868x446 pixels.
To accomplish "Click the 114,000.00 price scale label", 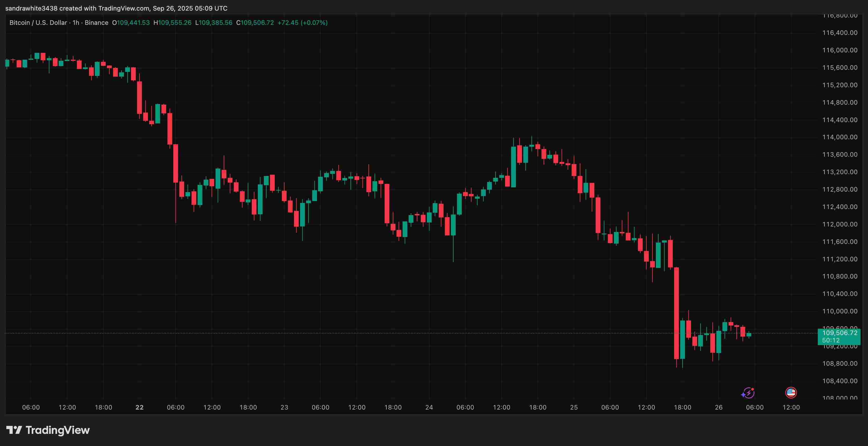I will pos(839,137).
